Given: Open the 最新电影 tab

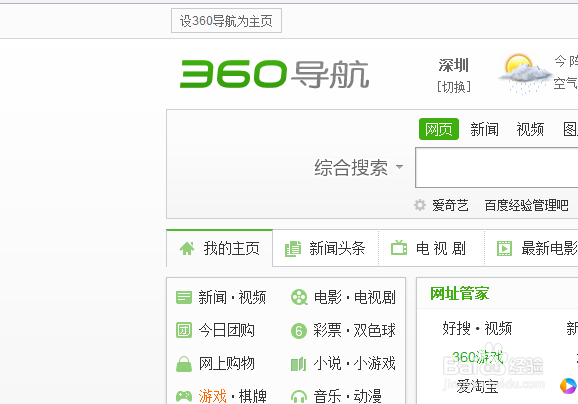Looking at the screenshot, I should pos(532,248).
